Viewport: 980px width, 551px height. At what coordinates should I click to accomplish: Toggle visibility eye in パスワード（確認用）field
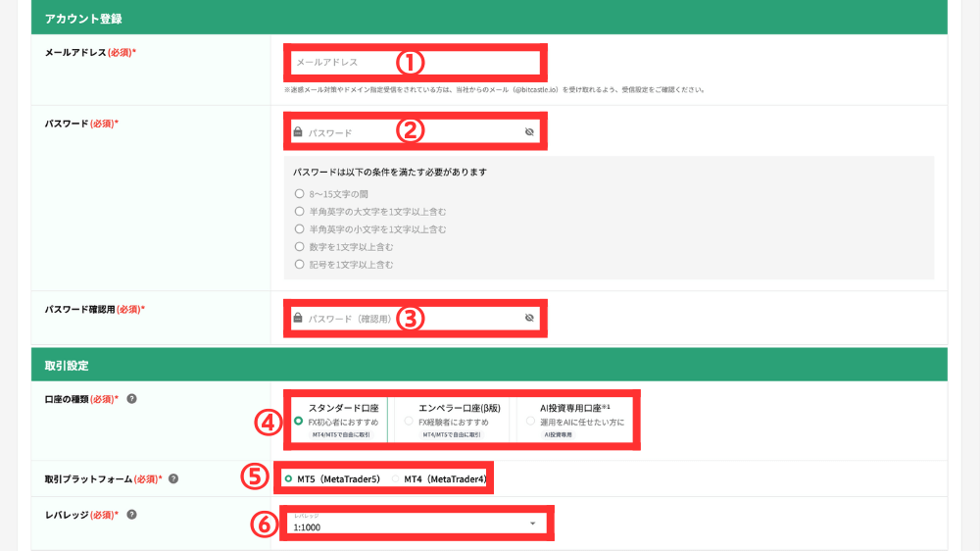(x=529, y=318)
